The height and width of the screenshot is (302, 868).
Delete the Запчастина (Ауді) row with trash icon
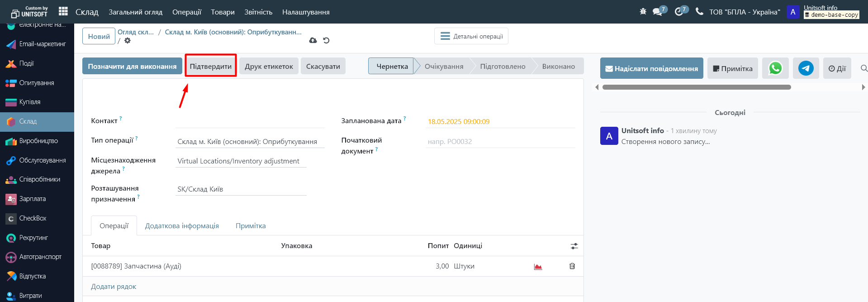point(572,266)
